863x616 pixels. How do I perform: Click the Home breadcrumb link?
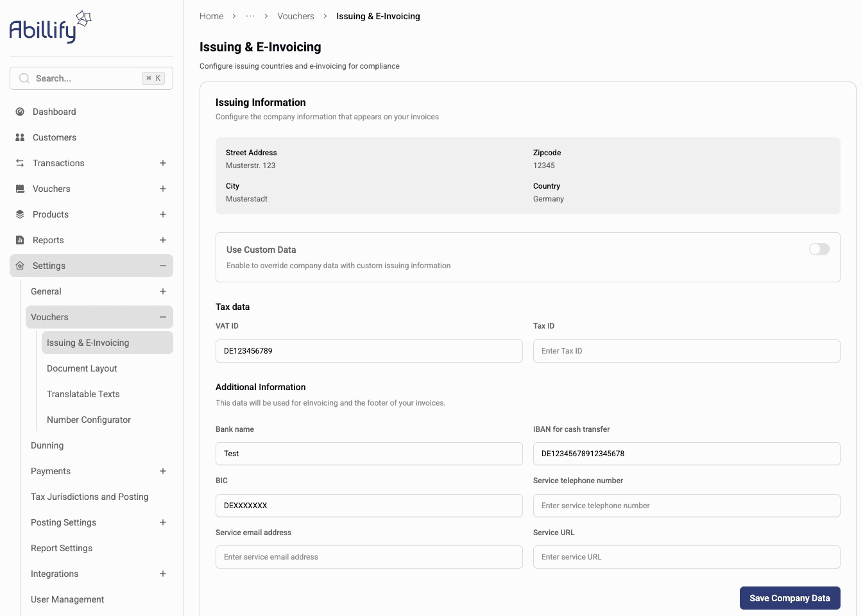[x=211, y=16]
